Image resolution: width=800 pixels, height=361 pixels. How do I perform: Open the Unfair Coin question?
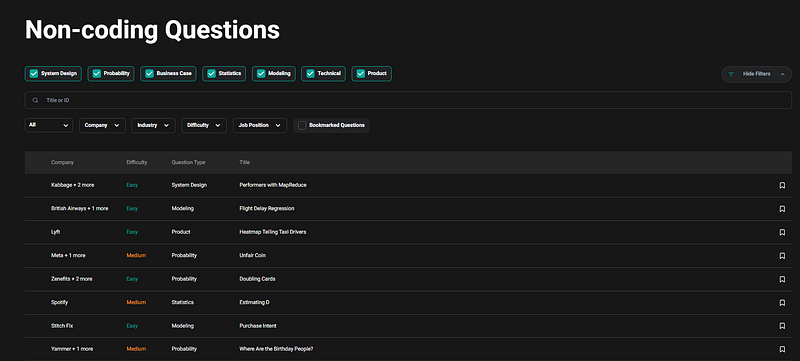click(253, 255)
